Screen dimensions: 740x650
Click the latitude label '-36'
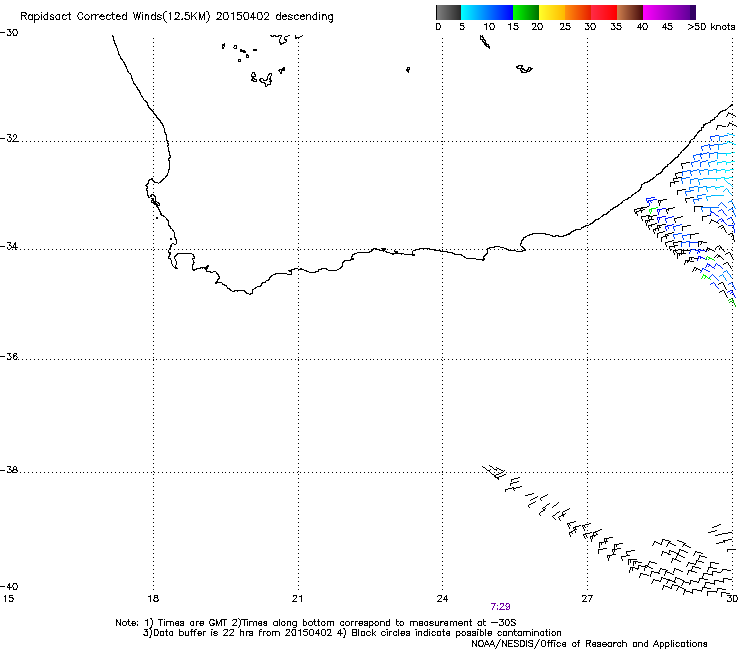tap(9, 356)
